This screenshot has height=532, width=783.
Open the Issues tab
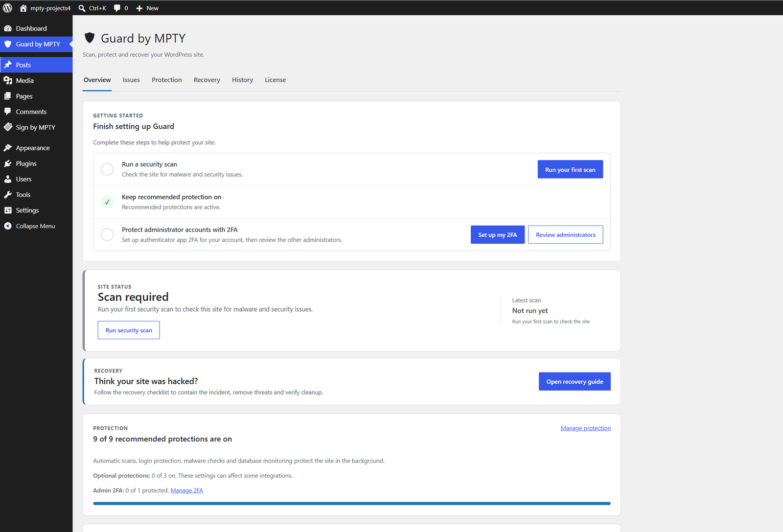pyautogui.click(x=131, y=80)
